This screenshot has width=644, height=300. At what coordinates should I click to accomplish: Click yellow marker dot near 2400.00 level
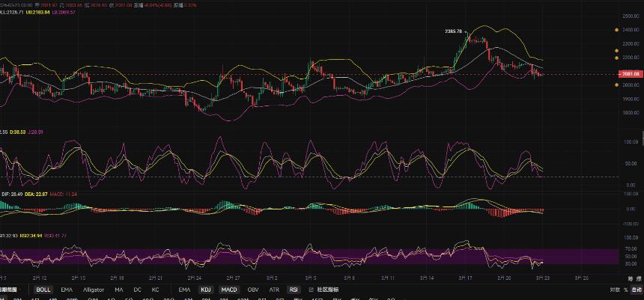(x=616, y=30)
